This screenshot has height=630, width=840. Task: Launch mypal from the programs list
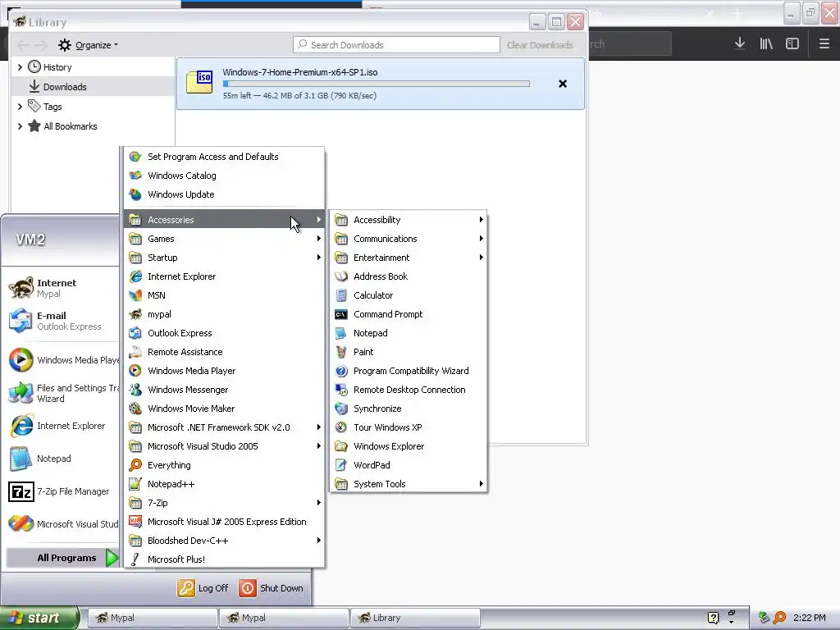click(x=224, y=314)
